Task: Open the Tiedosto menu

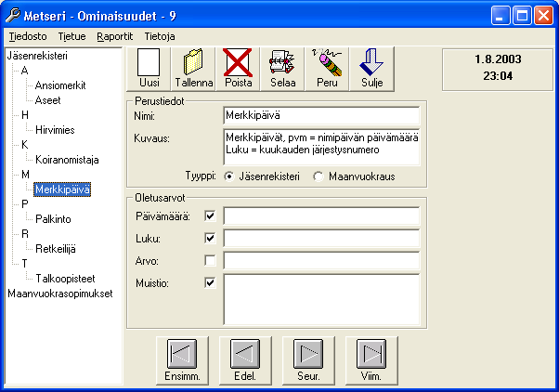Action: [x=28, y=36]
